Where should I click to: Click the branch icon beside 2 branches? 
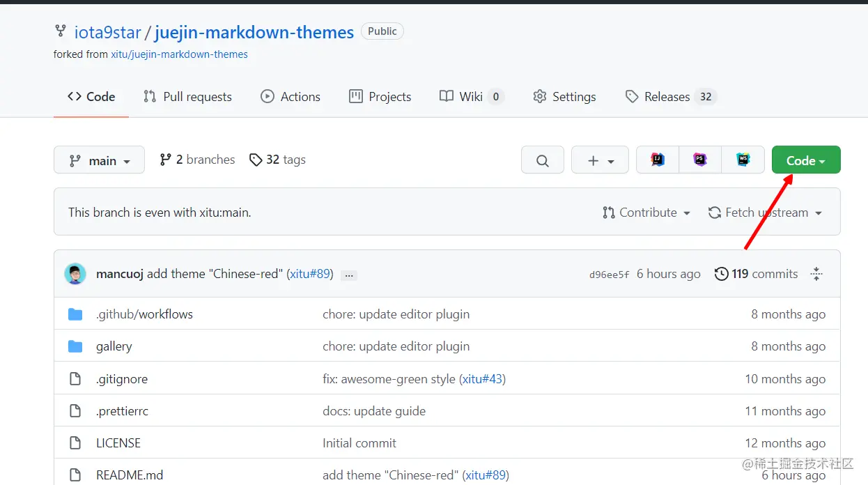pyautogui.click(x=165, y=160)
